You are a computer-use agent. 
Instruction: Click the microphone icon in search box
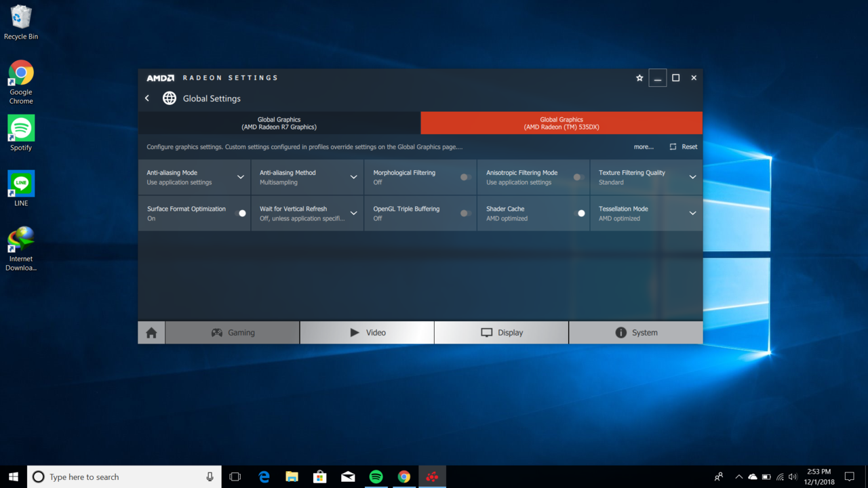pyautogui.click(x=210, y=476)
